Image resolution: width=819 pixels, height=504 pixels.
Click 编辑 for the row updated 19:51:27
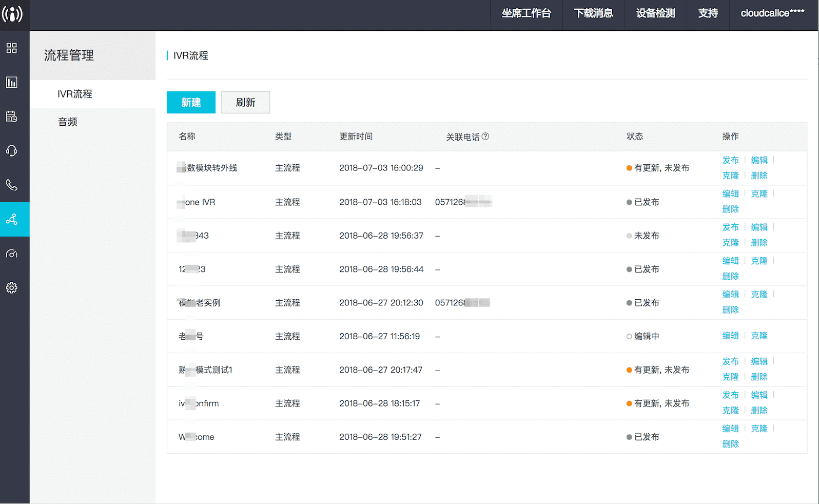pos(731,429)
